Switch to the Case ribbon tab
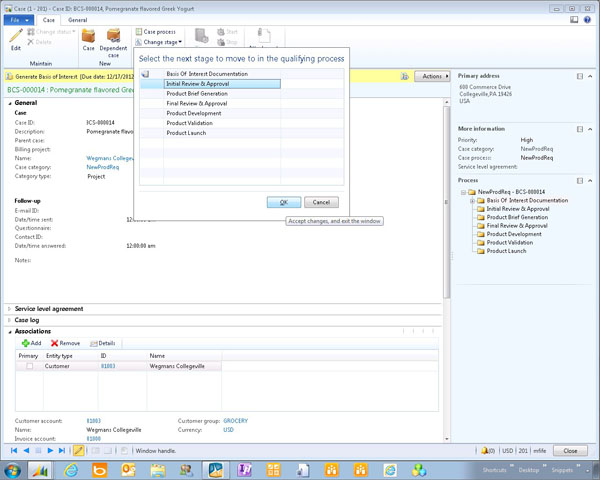600x480 pixels. pos(49,20)
